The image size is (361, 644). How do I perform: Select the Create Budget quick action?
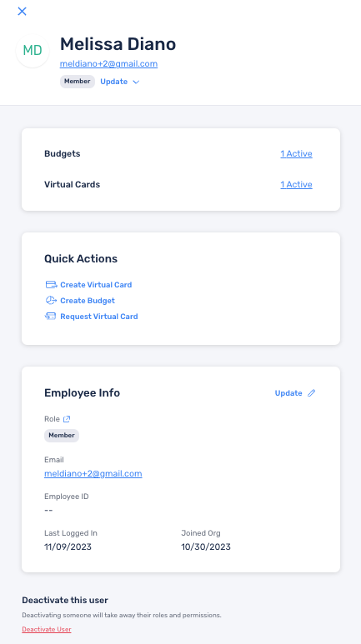point(88,301)
